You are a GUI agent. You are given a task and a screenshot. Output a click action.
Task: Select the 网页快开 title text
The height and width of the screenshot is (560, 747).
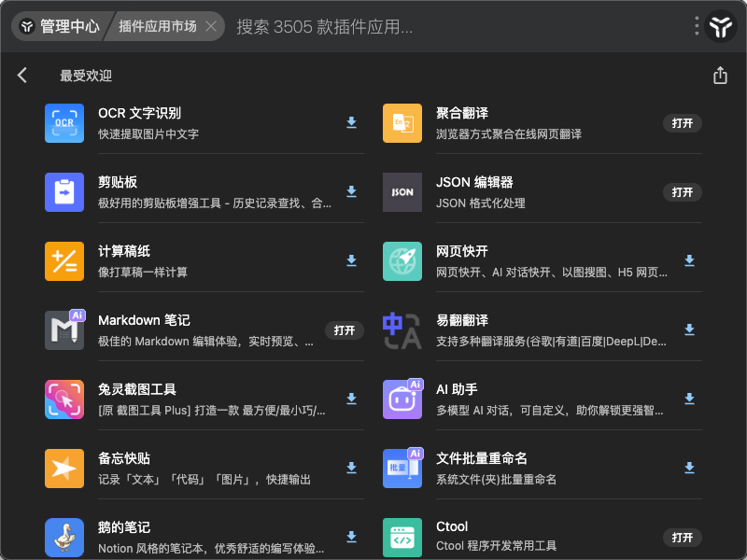[462, 251]
